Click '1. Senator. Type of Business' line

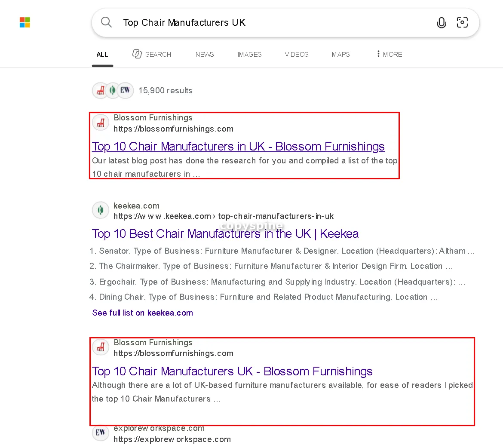(282, 251)
